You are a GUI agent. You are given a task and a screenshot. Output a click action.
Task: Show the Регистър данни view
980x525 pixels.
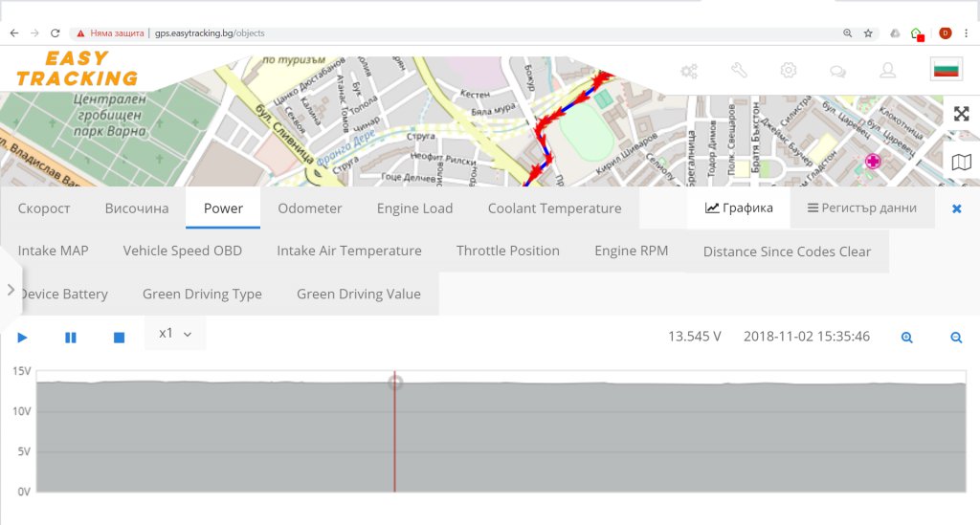tap(862, 208)
